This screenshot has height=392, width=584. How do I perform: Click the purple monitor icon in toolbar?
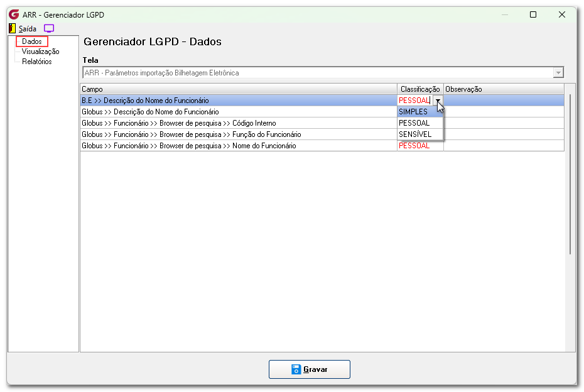coord(49,28)
